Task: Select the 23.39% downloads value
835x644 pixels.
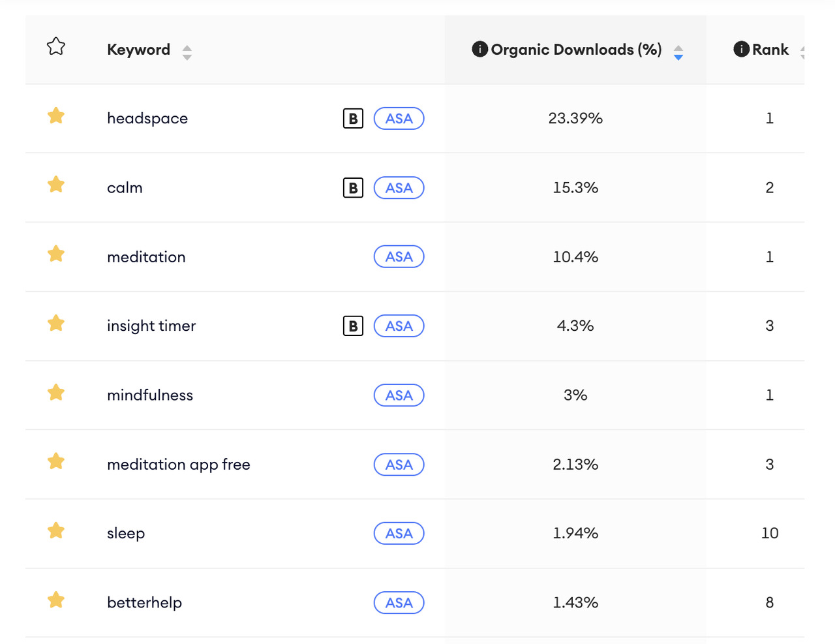Action: pos(575,118)
